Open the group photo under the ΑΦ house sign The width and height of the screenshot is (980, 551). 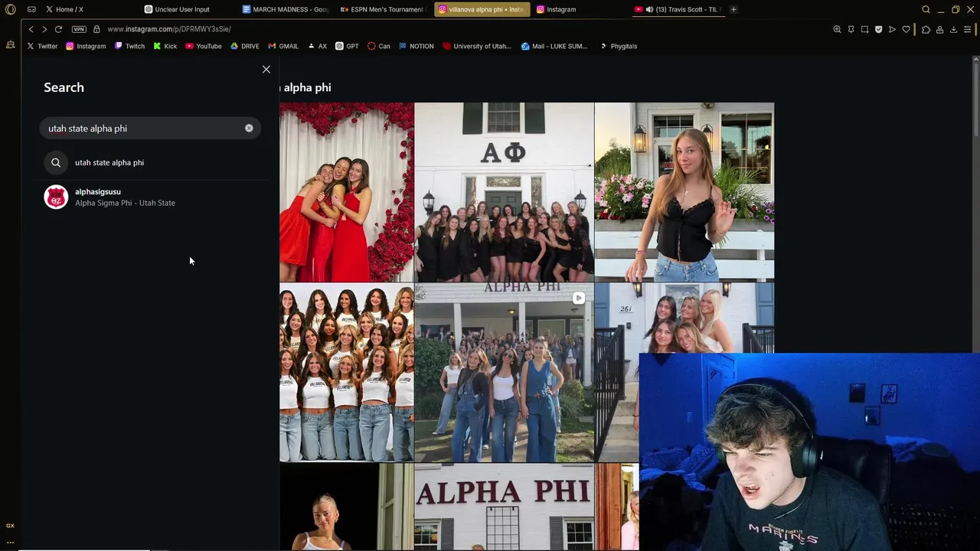coord(504,192)
